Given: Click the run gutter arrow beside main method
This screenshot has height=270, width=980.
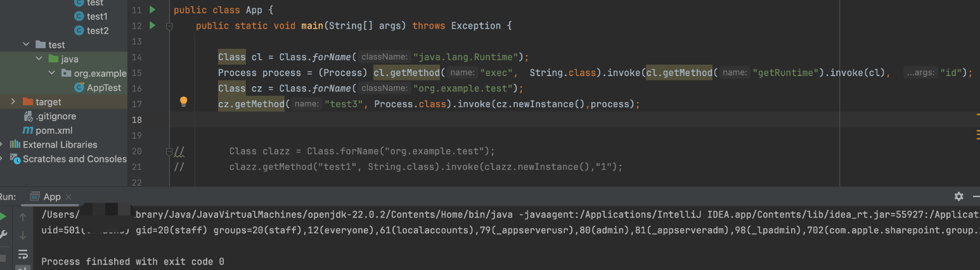Looking at the screenshot, I should tap(152, 25).
